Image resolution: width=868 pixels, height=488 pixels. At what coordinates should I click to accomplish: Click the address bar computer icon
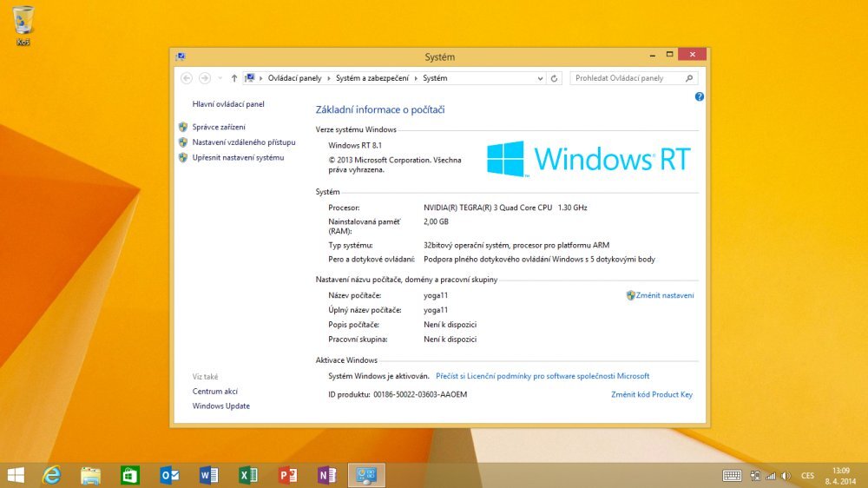(250, 78)
